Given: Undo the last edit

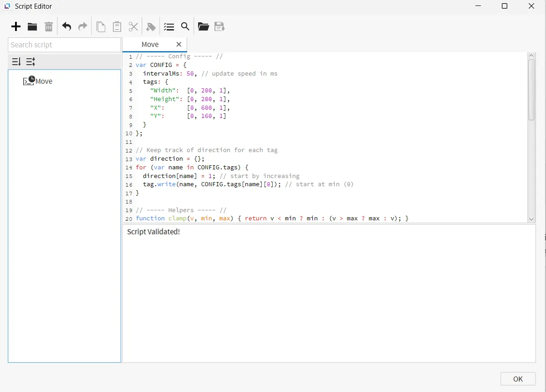Looking at the screenshot, I should pyautogui.click(x=66, y=27).
